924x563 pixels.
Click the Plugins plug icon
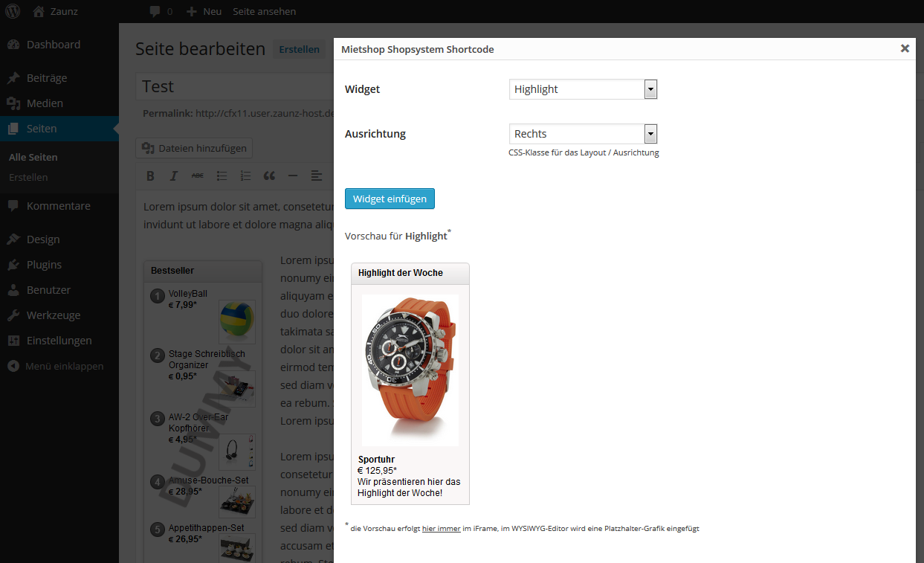click(x=13, y=265)
